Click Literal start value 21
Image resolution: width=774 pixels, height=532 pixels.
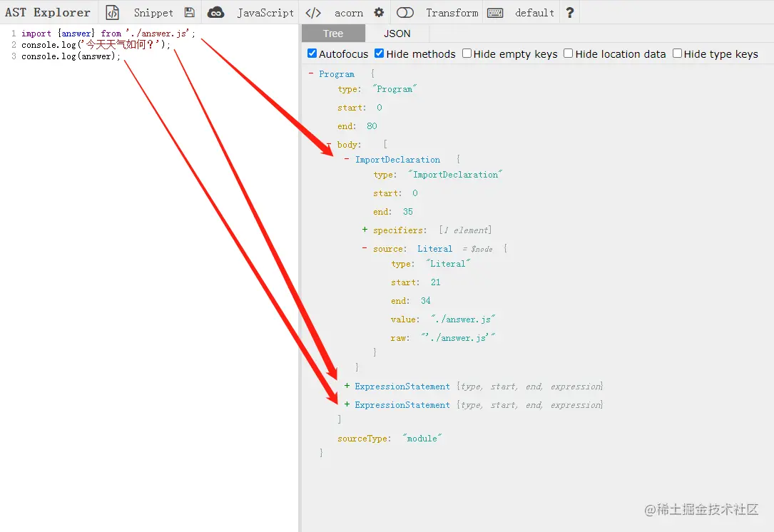435,282
